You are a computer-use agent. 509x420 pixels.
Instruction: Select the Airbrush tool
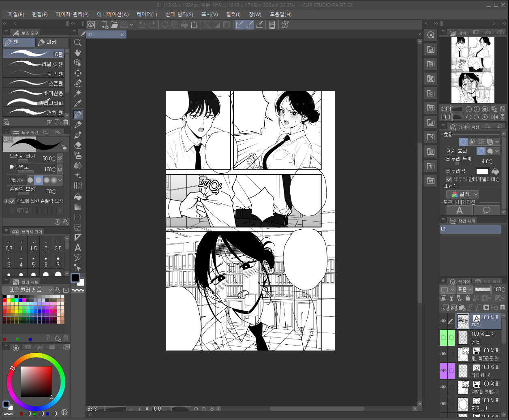tap(78, 155)
